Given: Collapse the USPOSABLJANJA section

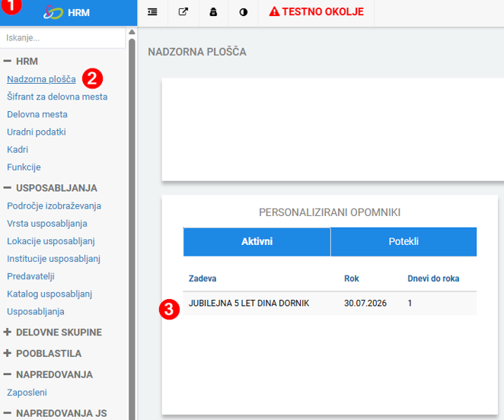Looking at the screenshot, I should [7, 188].
